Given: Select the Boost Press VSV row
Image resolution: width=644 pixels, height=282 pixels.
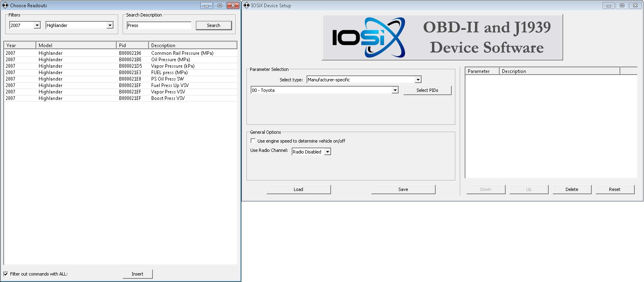Looking at the screenshot, I should [x=121, y=98].
